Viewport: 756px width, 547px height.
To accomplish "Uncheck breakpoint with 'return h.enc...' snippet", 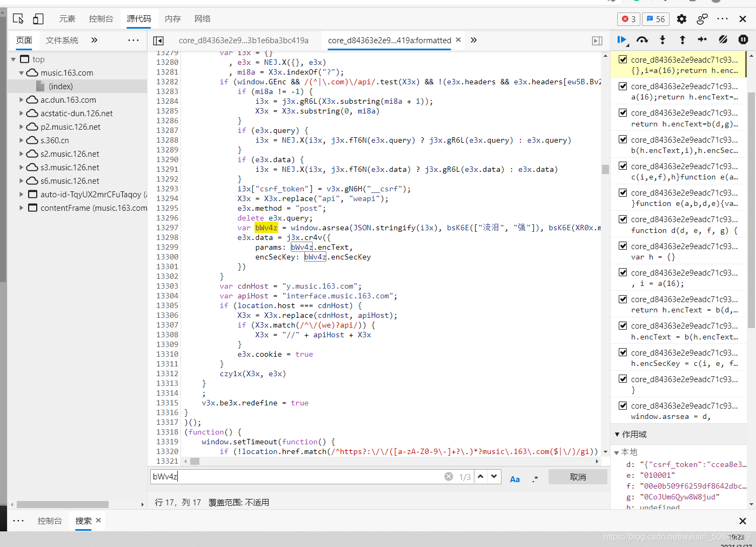I will click(x=623, y=59).
